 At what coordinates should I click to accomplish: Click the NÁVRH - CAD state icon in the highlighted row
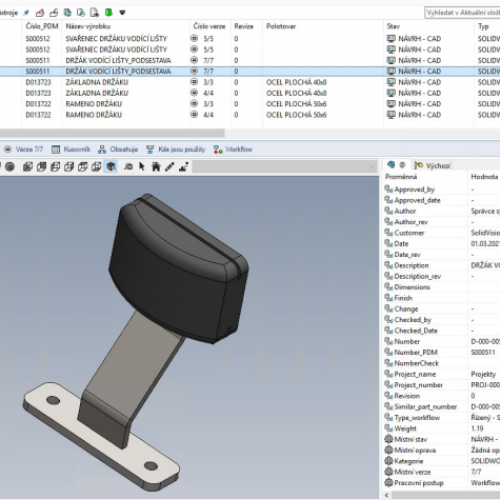(x=391, y=71)
